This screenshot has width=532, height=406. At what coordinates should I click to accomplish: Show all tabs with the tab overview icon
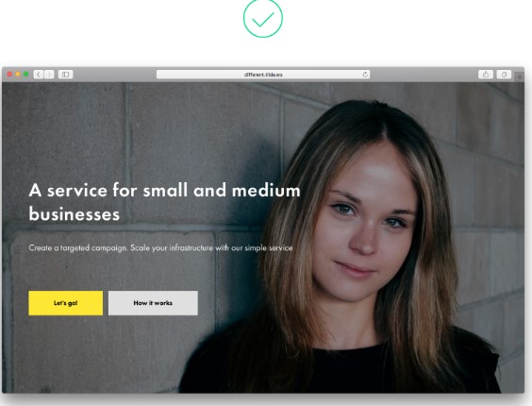(504, 74)
